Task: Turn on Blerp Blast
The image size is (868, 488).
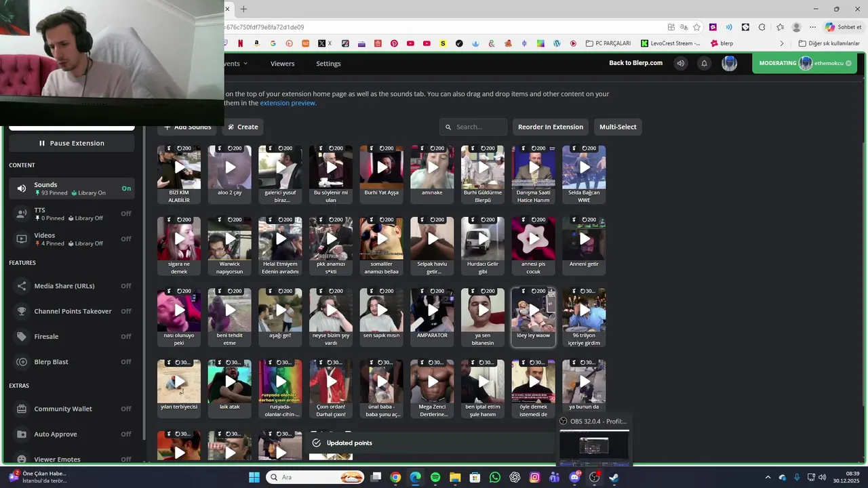Action: (126, 362)
